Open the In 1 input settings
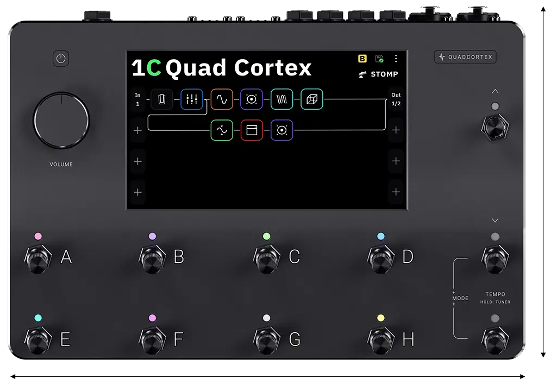The width and height of the screenshot is (557, 392). point(137,99)
